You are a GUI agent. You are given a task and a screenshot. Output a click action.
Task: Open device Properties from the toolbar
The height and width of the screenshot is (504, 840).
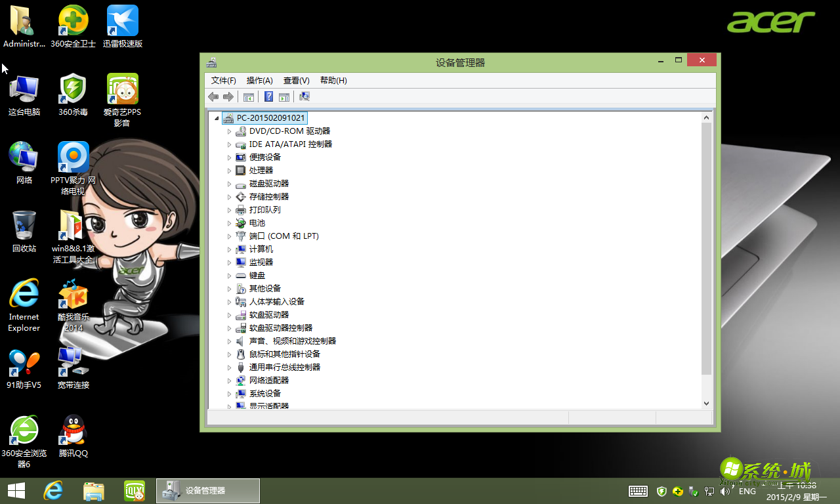(x=248, y=96)
